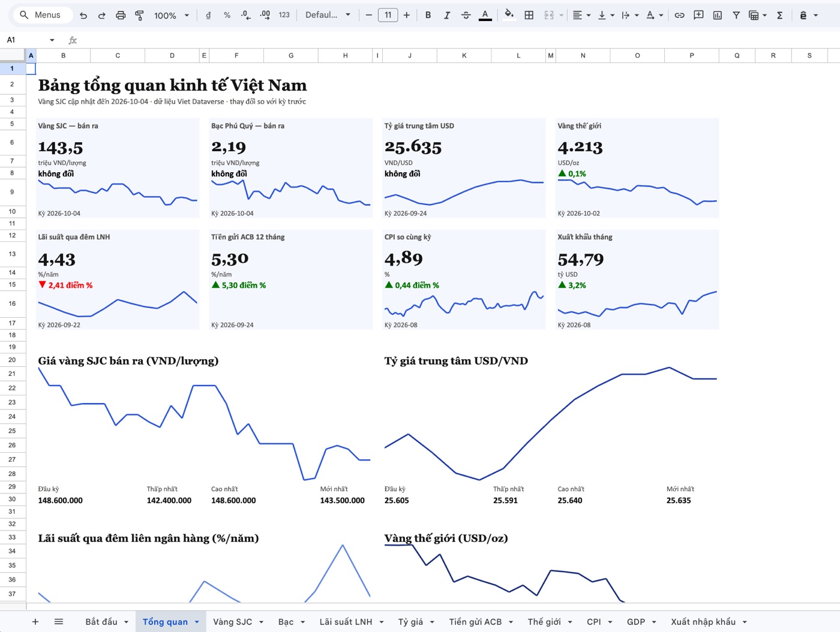This screenshot has width=840, height=632.
Task: Toggle italic formatting
Action: point(446,15)
